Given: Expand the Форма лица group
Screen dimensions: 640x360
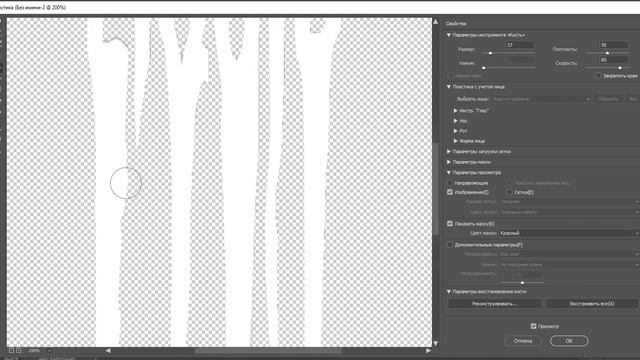Looking at the screenshot, I should point(456,141).
